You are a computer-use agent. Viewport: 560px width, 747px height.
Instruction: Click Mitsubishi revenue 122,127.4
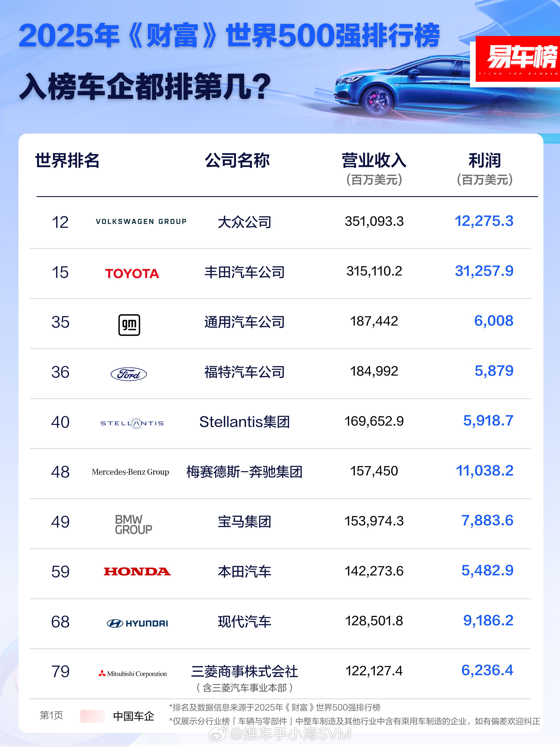[374, 671]
